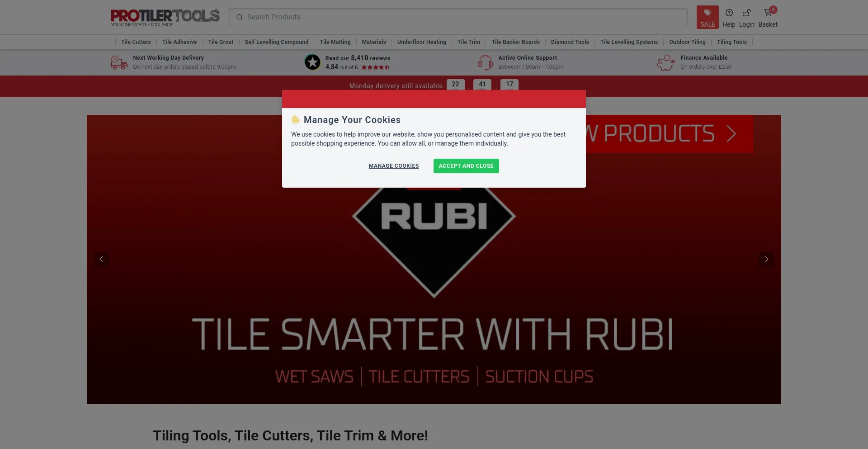Screen dimensions: 868x449
Task: Select Diamond Tools in navigation
Action: point(570,42)
